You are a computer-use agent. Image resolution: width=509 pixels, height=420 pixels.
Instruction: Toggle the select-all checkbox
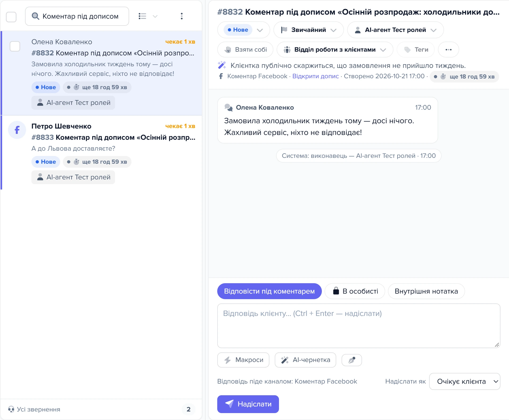(11, 17)
